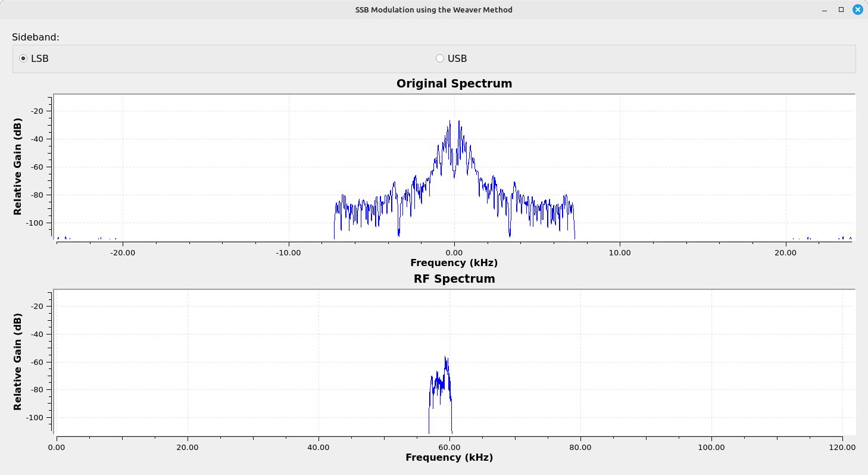Viewport: 868px width, 475px height.
Task: Click Relative Gain (dB) label of Original Spectrum
Action: [18, 167]
